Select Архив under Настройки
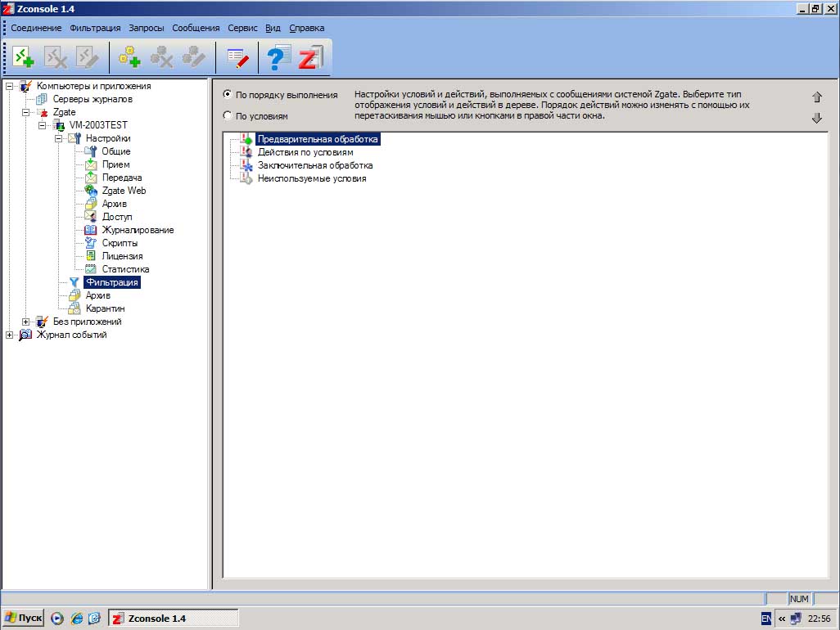 [114, 204]
